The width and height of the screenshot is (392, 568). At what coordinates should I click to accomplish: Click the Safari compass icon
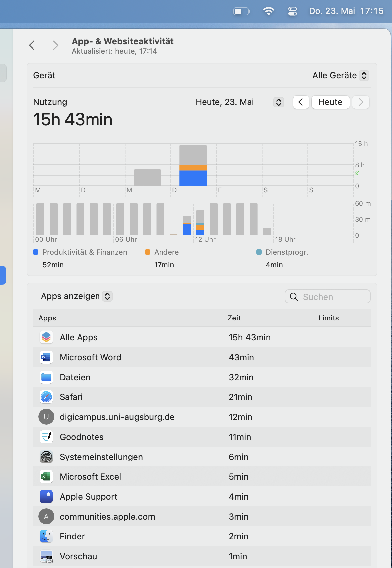point(46,397)
